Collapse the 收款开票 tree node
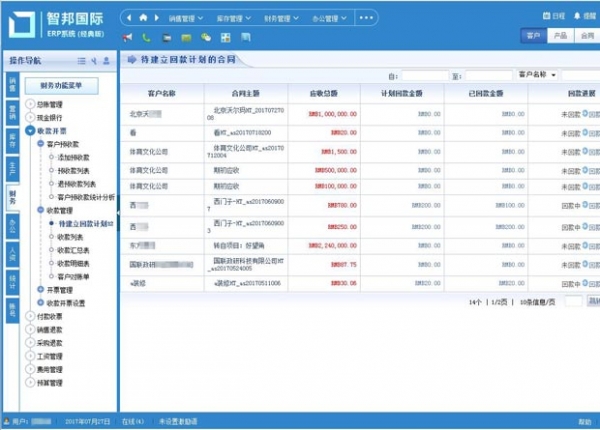 pyautogui.click(x=30, y=130)
